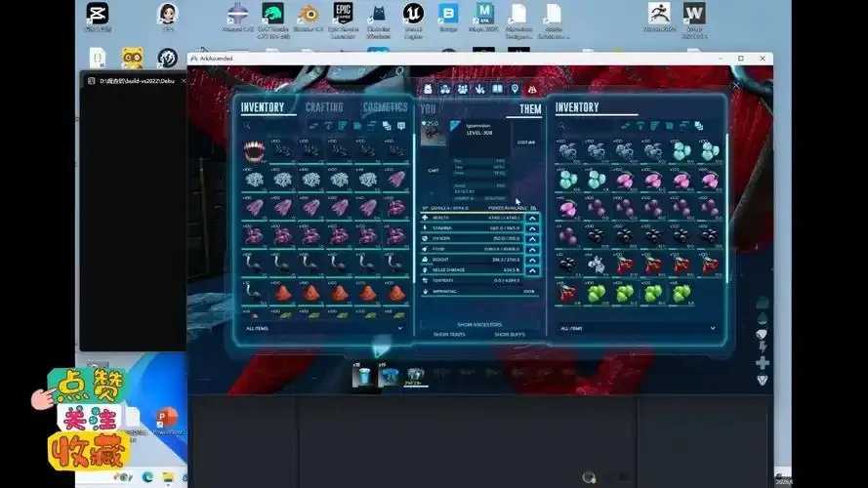
Task: Click the search magnifier in right inventory
Action: [561, 126]
